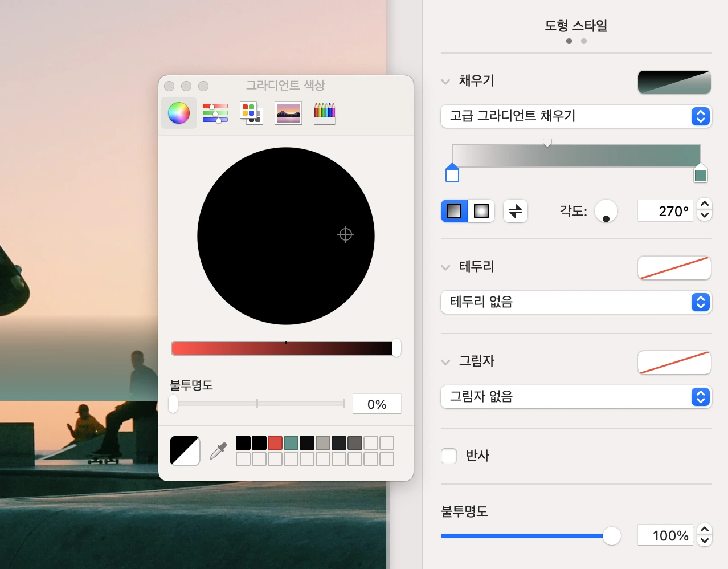Switch to the color sliders tab
The height and width of the screenshot is (569, 728).
coord(215,113)
